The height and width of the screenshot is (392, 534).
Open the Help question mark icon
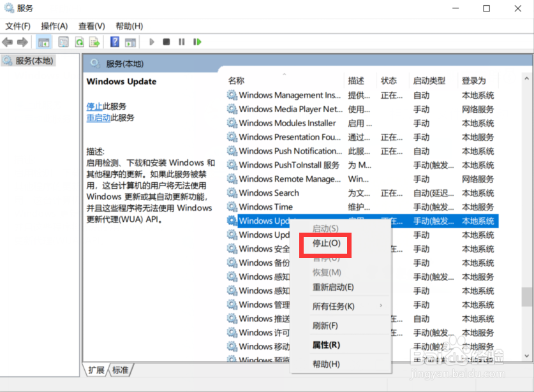coord(115,42)
